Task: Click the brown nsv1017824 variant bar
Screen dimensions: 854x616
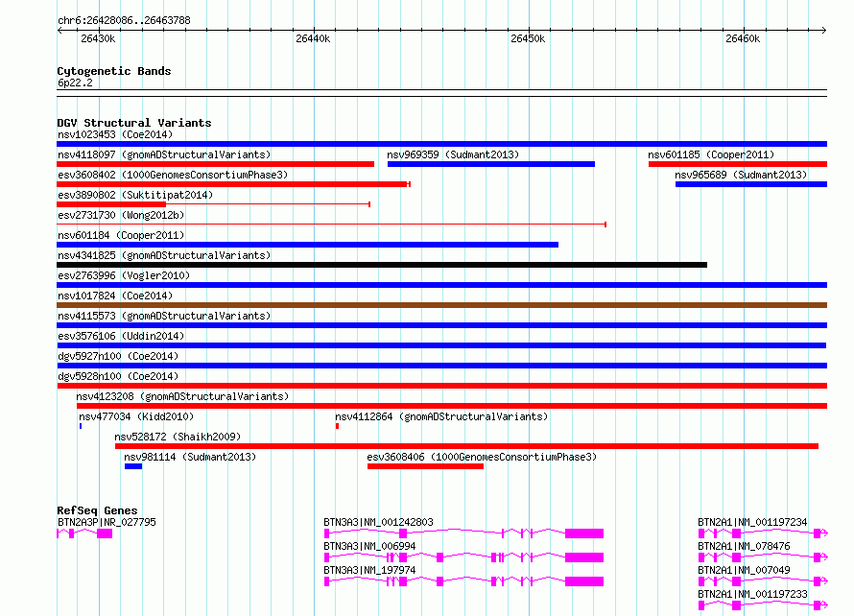Action: click(441, 305)
